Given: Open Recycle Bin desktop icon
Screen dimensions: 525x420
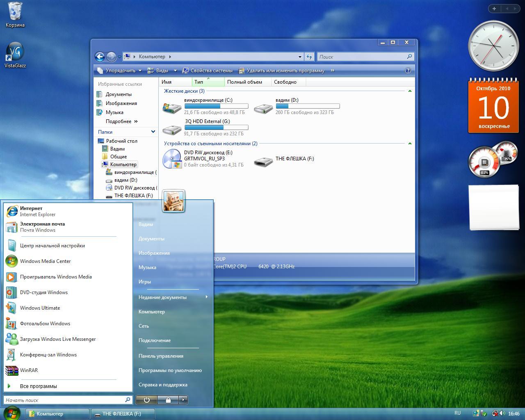Looking at the screenshot, I should (x=15, y=15).
